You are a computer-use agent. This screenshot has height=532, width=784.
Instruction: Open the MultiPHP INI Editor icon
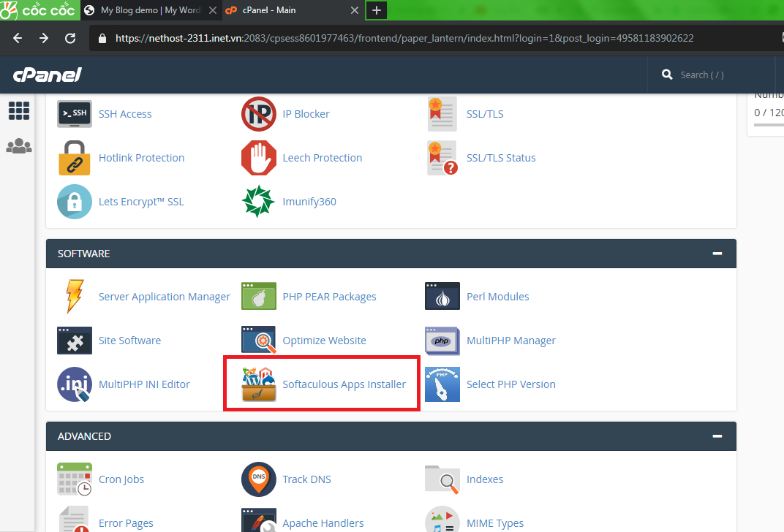[75, 384]
